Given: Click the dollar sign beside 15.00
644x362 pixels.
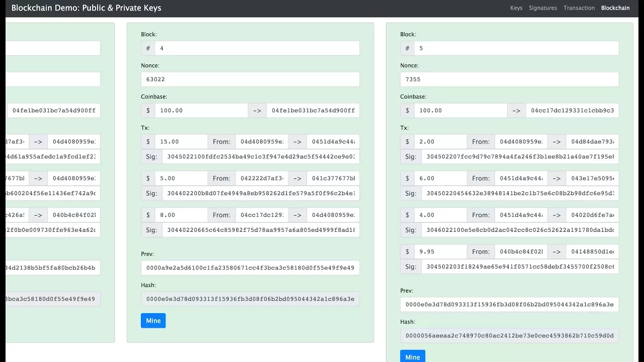Looking at the screenshot, I should 148,142.
